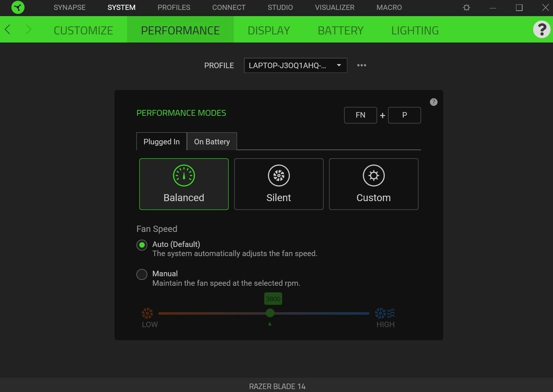This screenshot has width=553, height=392.
Task: Click the RAZER BLADE 14 device label
Action: click(x=277, y=387)
